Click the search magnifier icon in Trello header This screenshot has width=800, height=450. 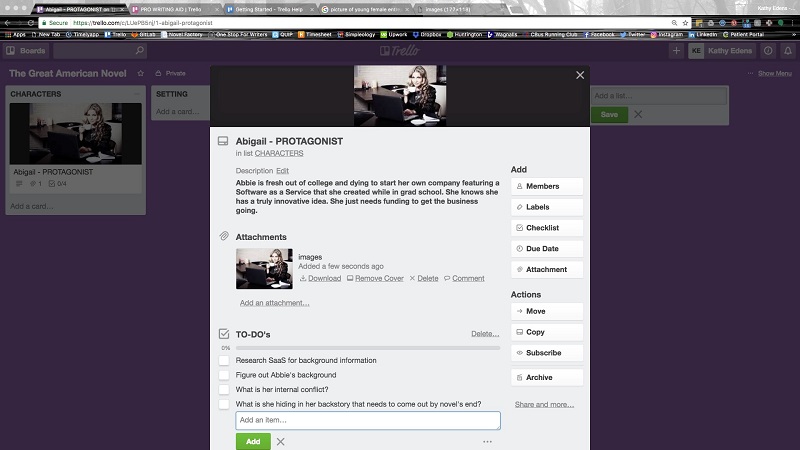pyautogui.click(x=139, y=51)
